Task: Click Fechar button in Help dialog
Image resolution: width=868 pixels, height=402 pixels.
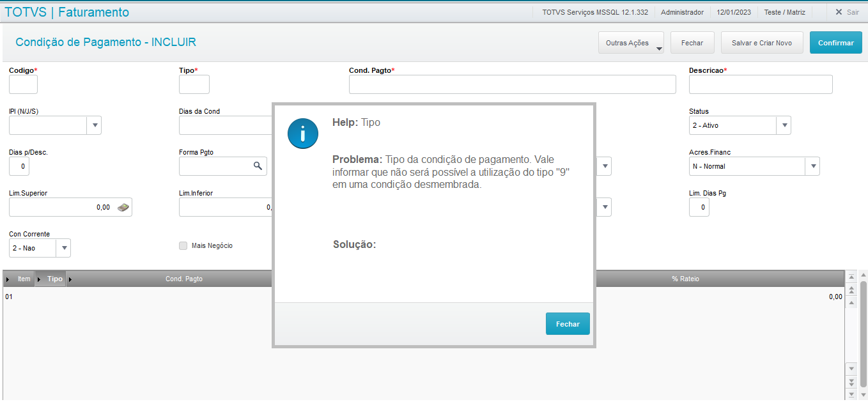Action: pyautogui.click(x=568, y=324)
